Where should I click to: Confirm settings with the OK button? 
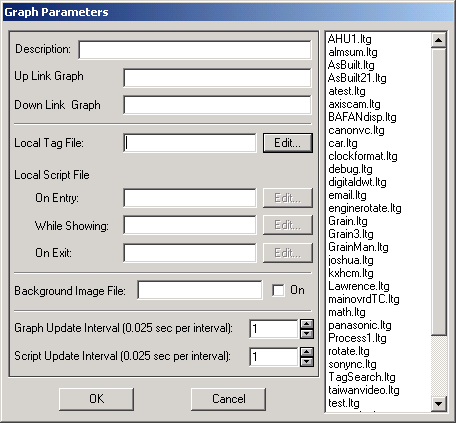click(96, 399)
